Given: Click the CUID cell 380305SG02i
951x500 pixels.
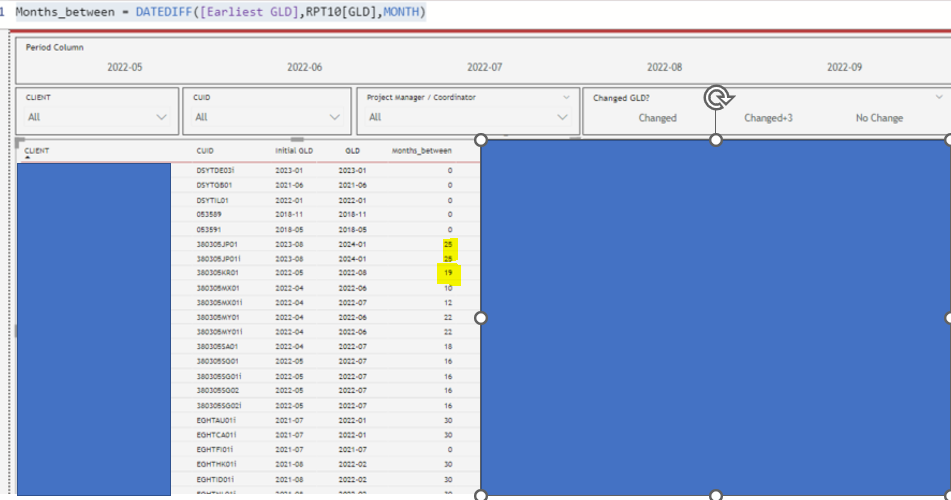Looking at the screenshot, I should [219, 405].
